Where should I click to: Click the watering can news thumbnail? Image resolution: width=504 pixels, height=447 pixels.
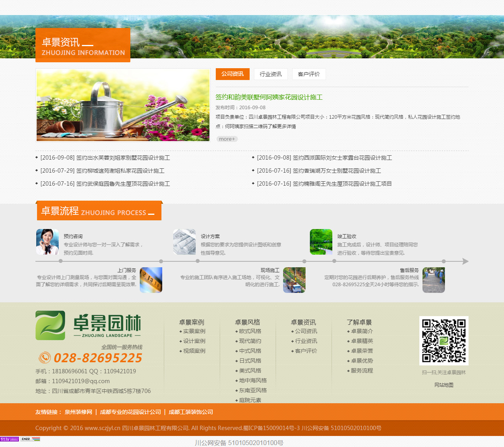click(123, 105)
